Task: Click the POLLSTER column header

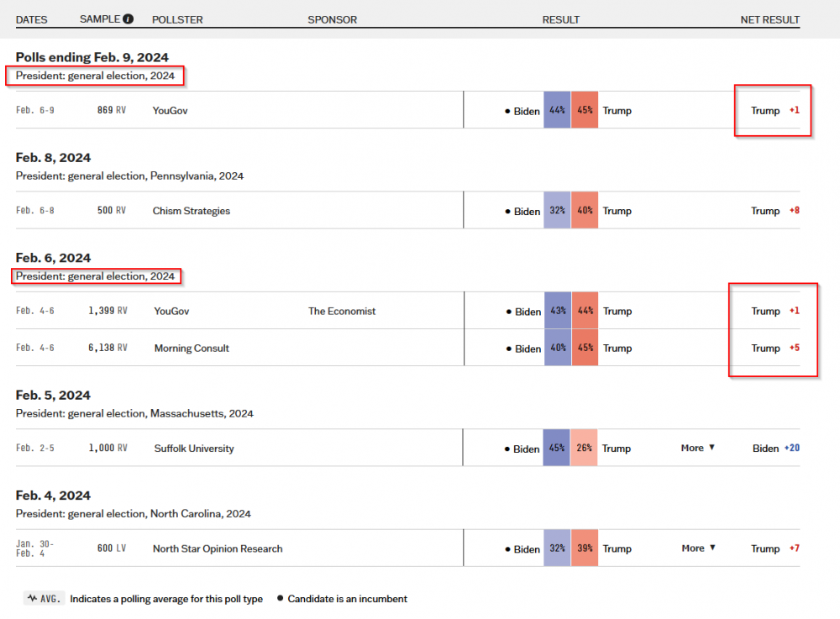Action: pyautogui.click(x=177, y=19)
